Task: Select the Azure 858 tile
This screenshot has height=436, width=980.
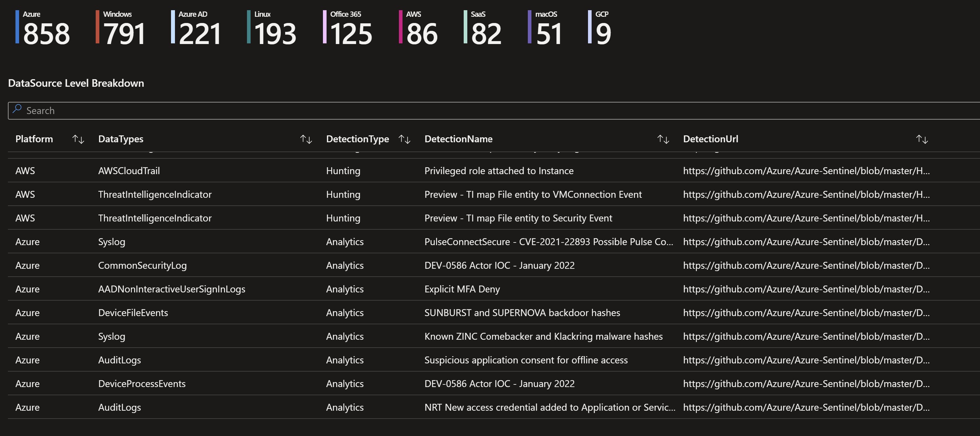Action: (x=43, y=27)
